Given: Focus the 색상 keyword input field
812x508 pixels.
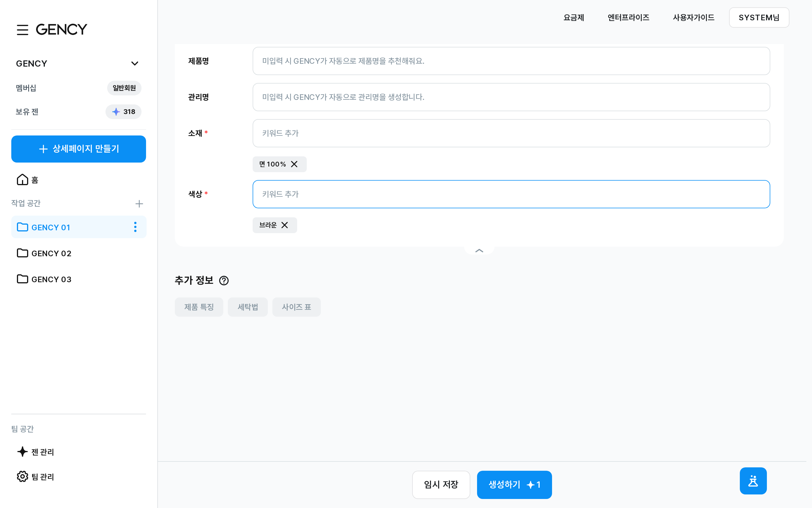Looking at the screenshot, I should click(511, 194).
